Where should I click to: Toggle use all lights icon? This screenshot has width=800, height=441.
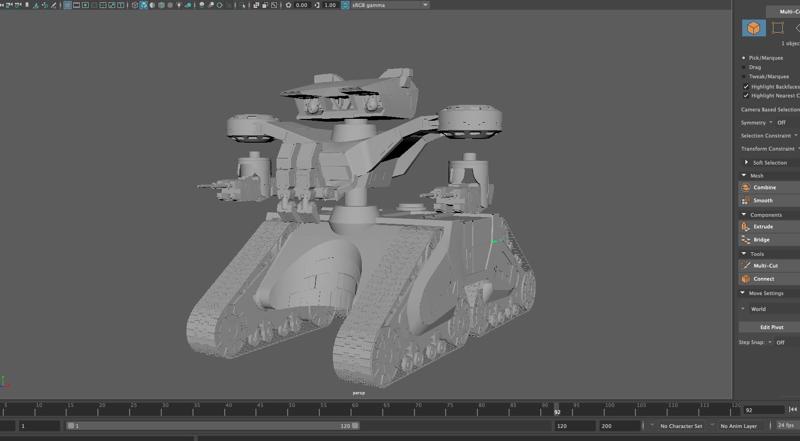coord(179,5)
